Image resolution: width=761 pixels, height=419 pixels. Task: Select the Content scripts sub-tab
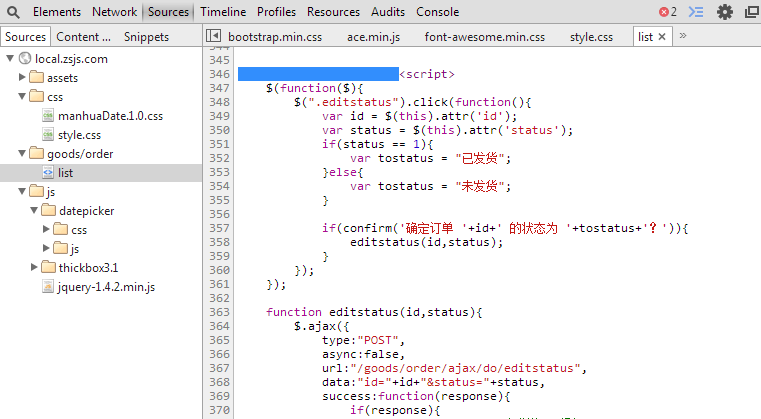(x=83, y=37)
